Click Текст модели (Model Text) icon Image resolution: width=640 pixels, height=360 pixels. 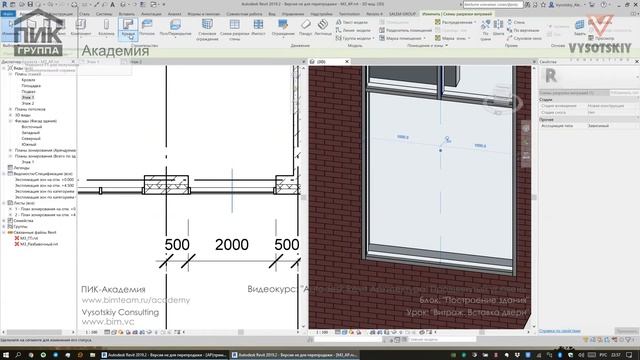339,22
